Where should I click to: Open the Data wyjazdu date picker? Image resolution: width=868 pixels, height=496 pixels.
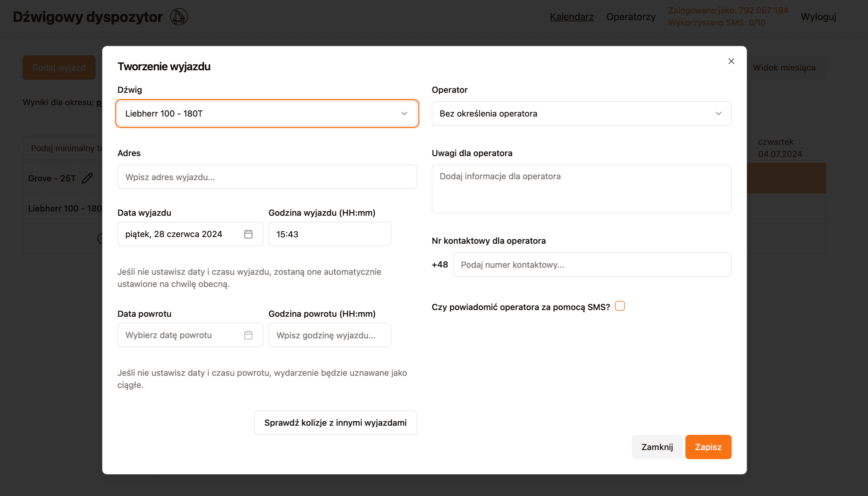(190, 234)
